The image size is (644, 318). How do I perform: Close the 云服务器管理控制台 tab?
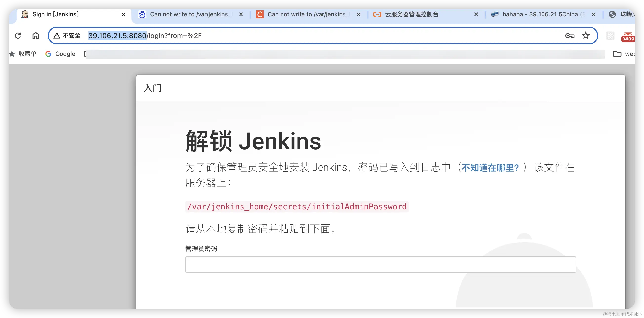476,15
